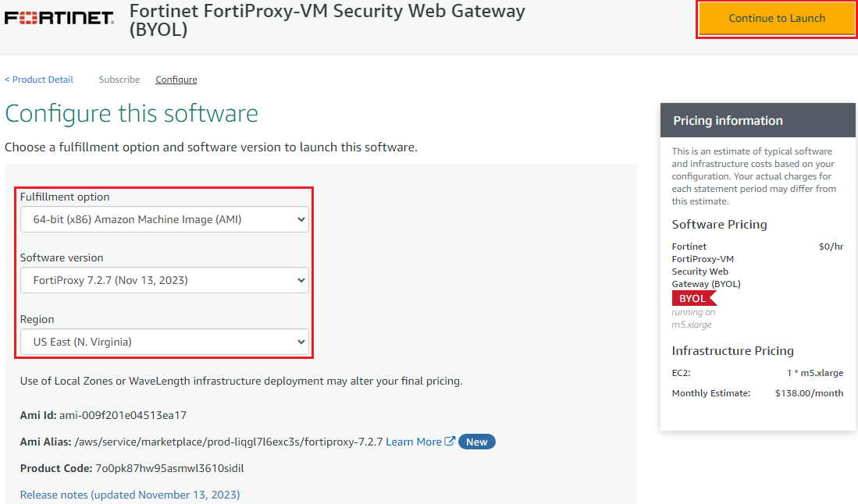Viewport: 858px width, 504px height.
Task: Switch to the Subscribe step
Action: tap(119, 80)
